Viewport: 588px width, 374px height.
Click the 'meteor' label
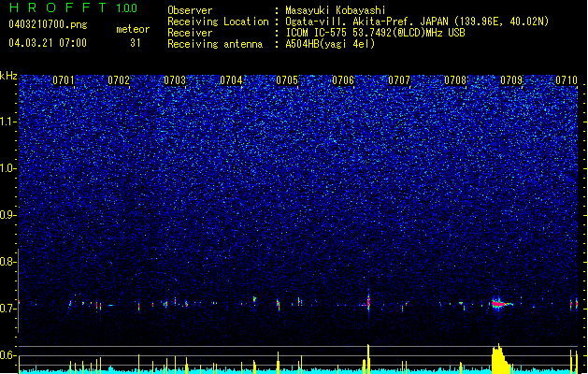coord(133,29)
